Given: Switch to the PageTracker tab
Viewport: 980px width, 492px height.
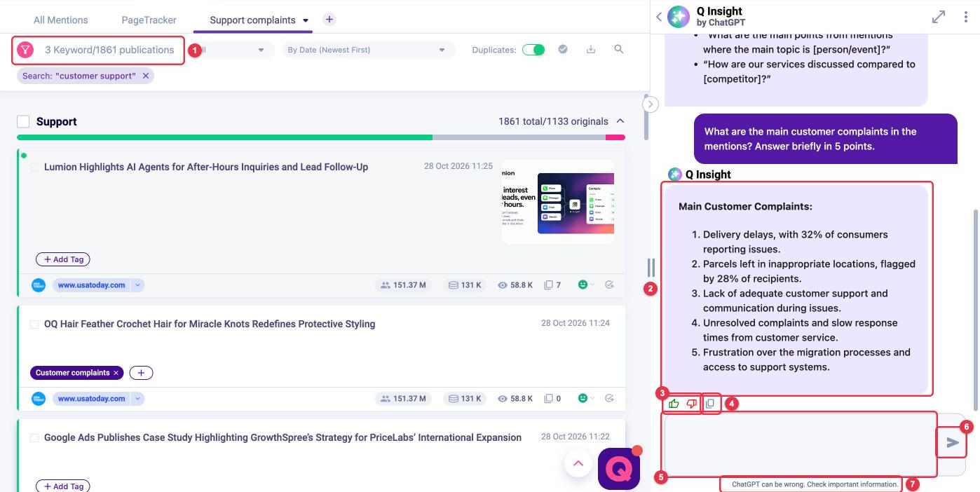Looking at the screenshot, I should [x=149, y=20].
